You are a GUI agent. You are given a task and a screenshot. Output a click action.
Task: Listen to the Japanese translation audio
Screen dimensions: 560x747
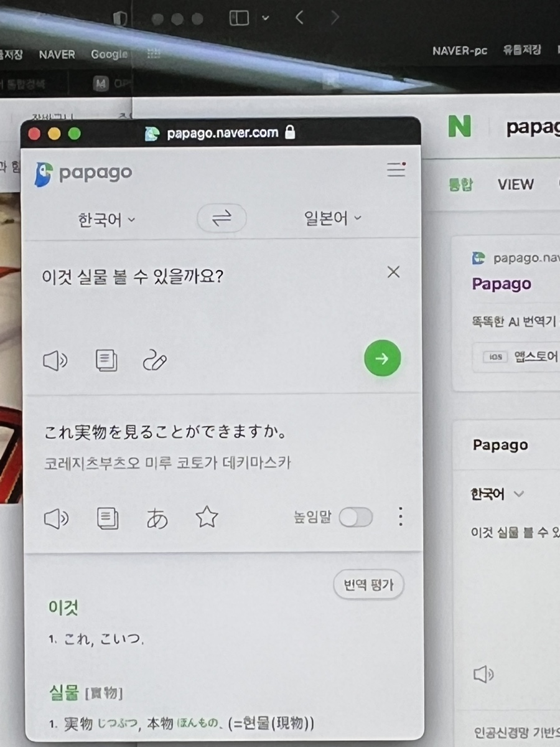(x=56, y=518)
